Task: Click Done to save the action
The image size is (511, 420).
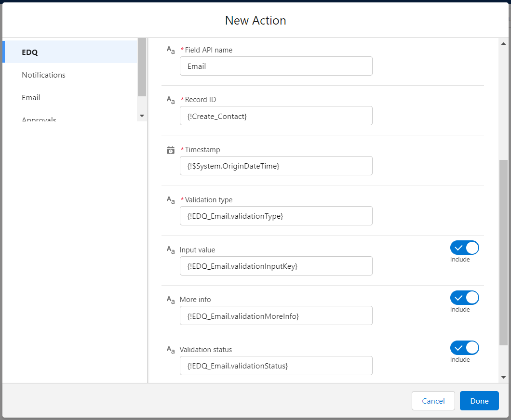Action: click(x=479, y=401)
